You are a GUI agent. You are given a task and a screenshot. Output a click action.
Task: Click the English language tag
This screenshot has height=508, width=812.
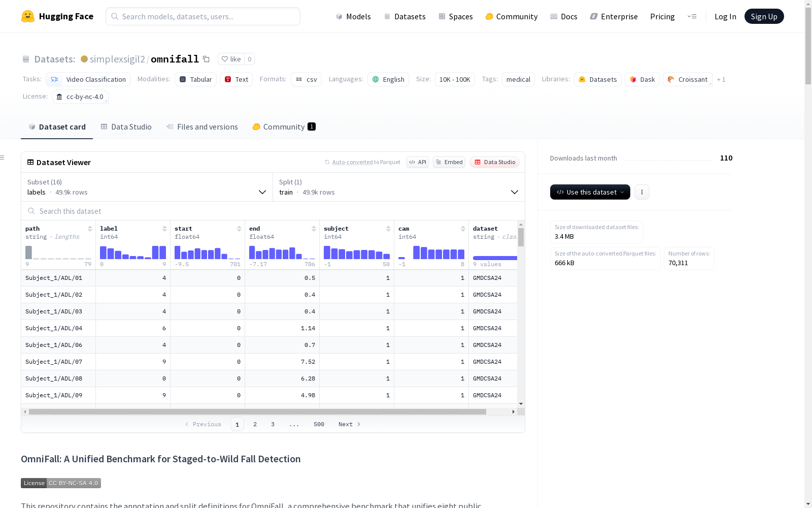pos(388,79)
